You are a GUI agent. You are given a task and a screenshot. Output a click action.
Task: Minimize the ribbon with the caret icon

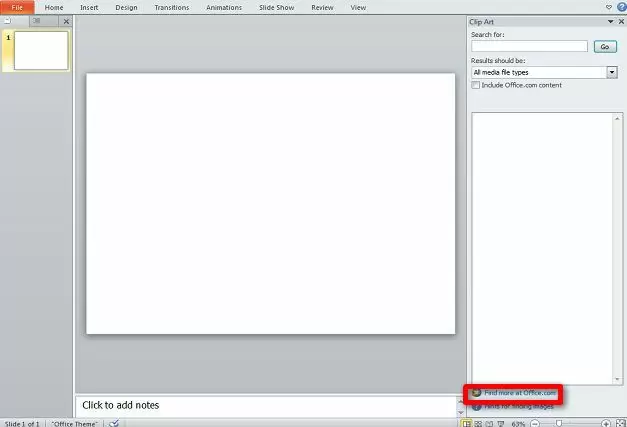click(x=607, y=7)
